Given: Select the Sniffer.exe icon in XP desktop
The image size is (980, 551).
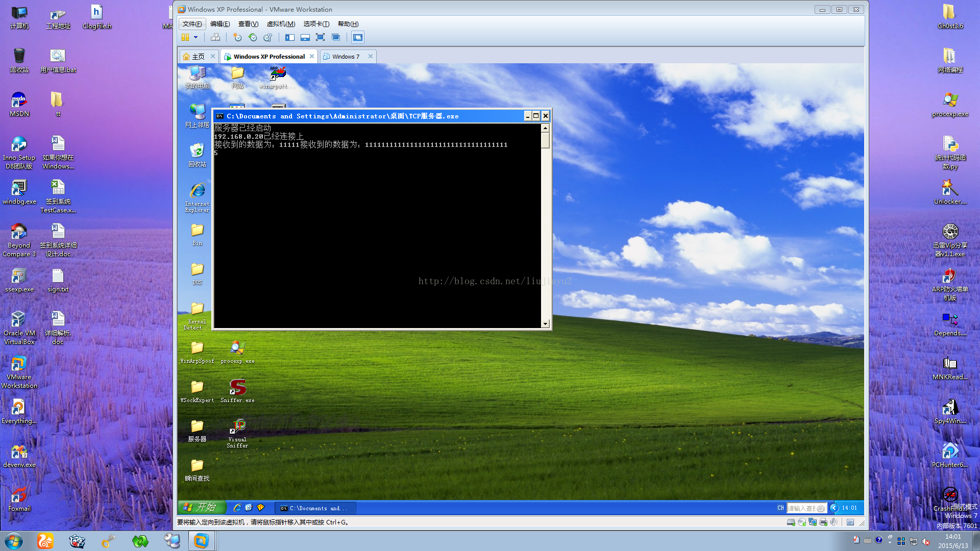Looking at the screenshot, I should 237,391.
